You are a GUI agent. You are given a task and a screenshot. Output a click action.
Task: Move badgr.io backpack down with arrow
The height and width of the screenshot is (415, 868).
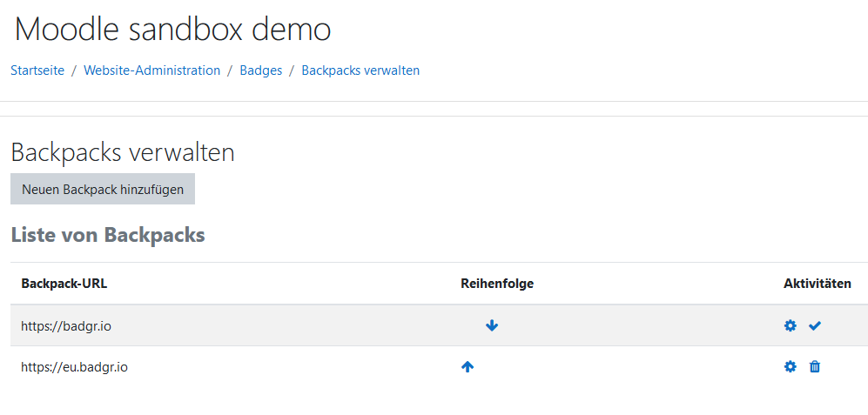pyautogui.click(x=492, y=326)
